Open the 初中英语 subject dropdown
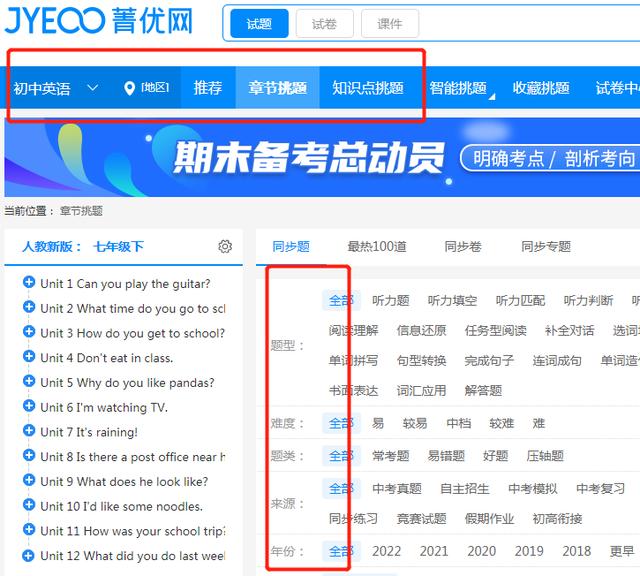640x576 pixels. (56, 88)
